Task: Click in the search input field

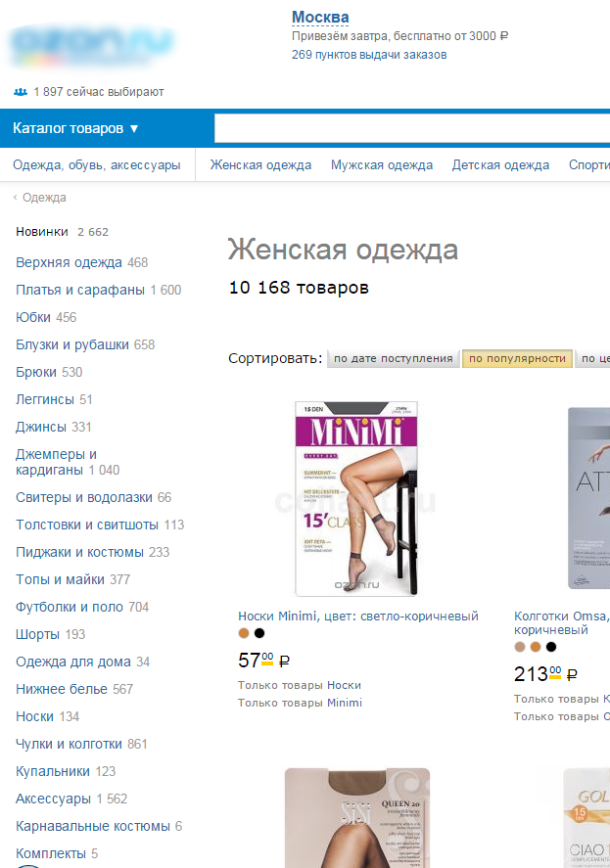Action: pos(412,128)
